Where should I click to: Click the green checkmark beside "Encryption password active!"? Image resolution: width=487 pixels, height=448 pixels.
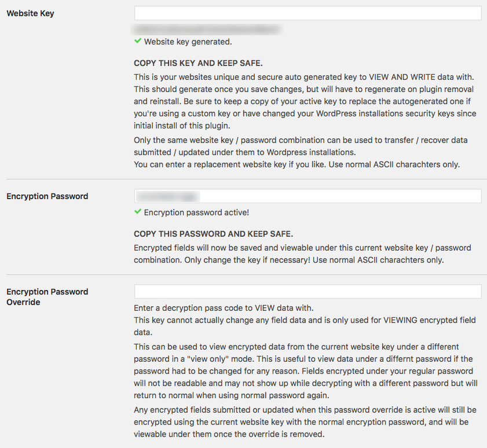point(138,212)
